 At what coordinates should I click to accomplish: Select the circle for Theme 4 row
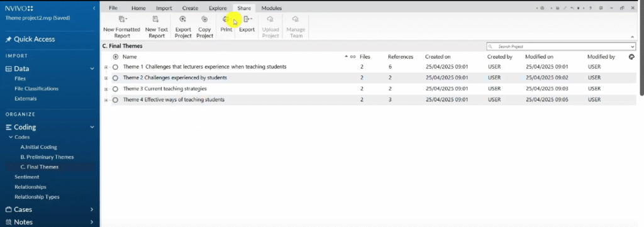116,100
